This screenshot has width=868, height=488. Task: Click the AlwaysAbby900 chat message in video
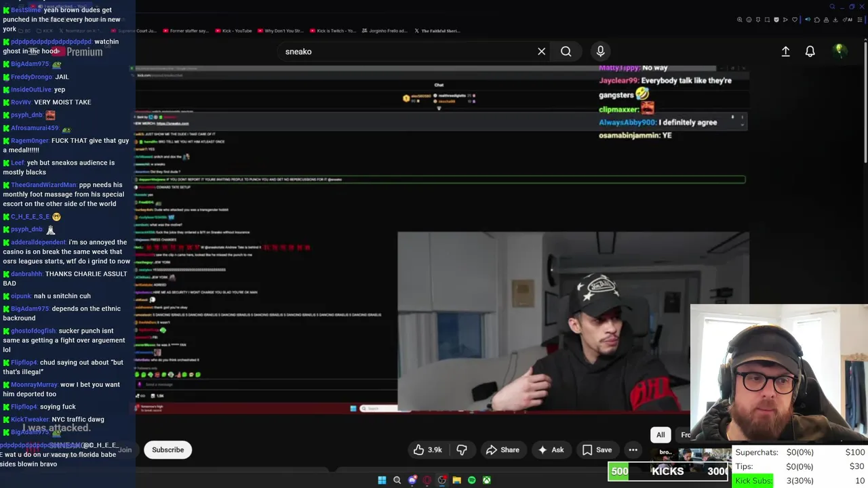(x=658, y=123)
